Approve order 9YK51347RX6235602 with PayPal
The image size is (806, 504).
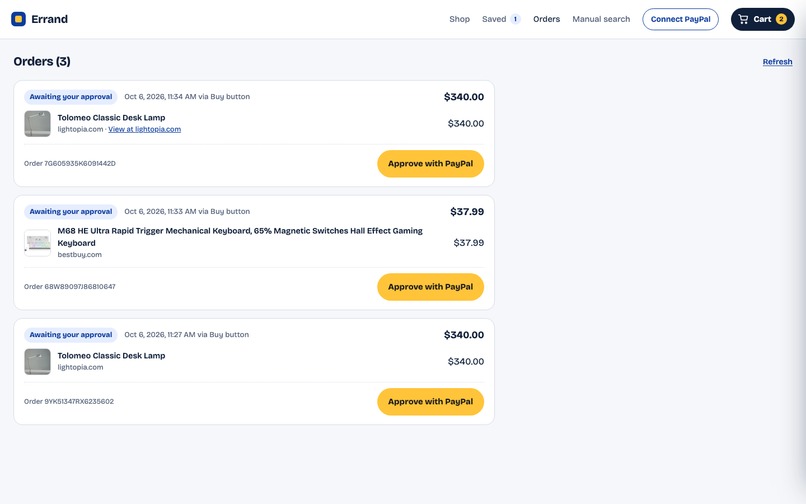tap(430, 402)
